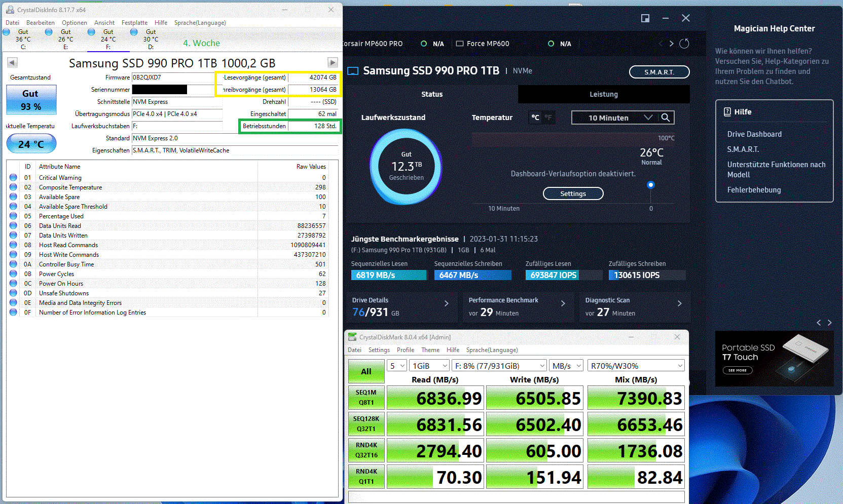Open the Drive Dashboard help link

coord(754,134)
